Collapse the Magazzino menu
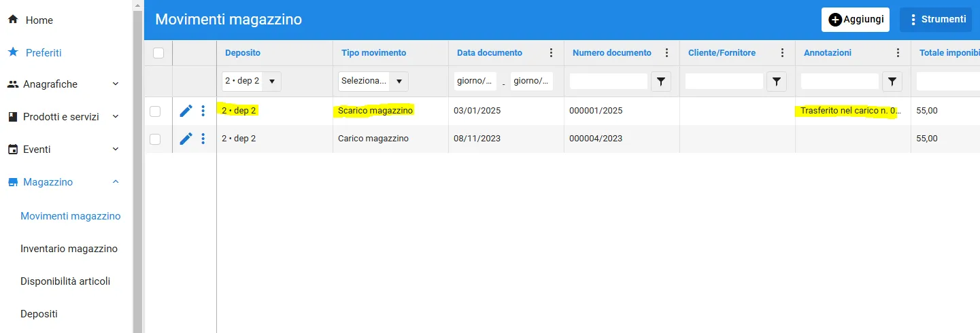This screenshot has height=333, width=980. [x=115, y=182]
